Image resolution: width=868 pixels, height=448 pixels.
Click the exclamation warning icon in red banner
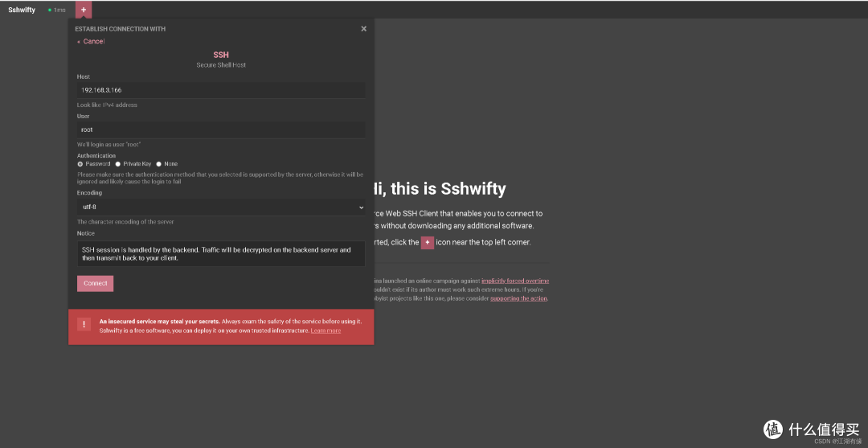(x=84, y=324)
